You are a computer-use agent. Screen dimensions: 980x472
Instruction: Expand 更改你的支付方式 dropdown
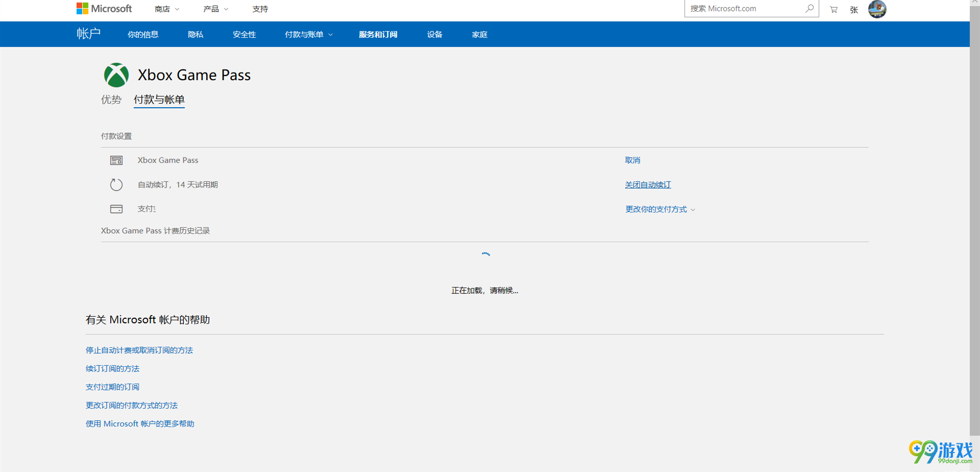[660, 209]
